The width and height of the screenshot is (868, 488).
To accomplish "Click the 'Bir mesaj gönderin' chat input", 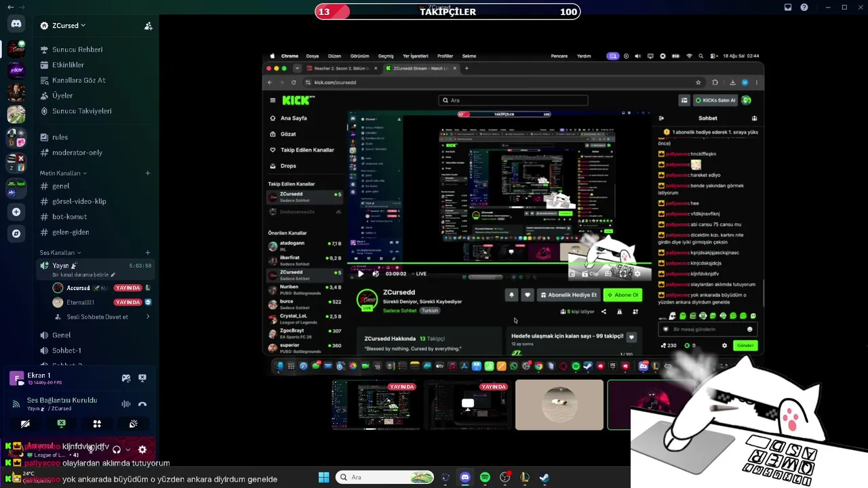I will pos(707,329).
